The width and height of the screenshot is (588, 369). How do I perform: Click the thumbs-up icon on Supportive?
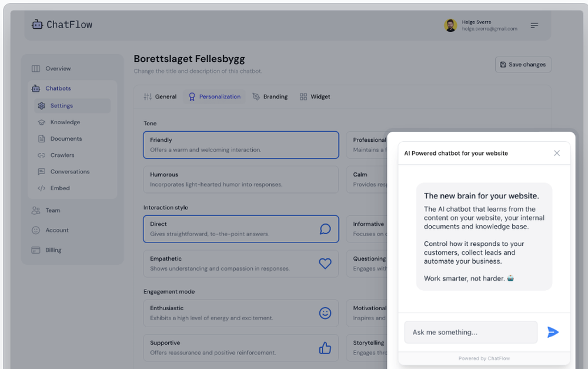[x=325, y=348]
